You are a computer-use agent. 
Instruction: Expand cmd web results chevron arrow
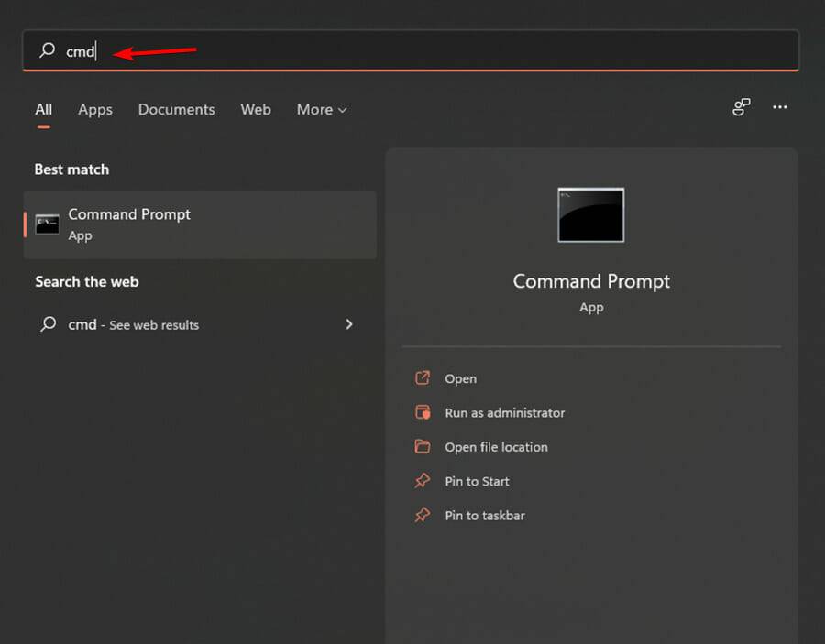[349, 324]
